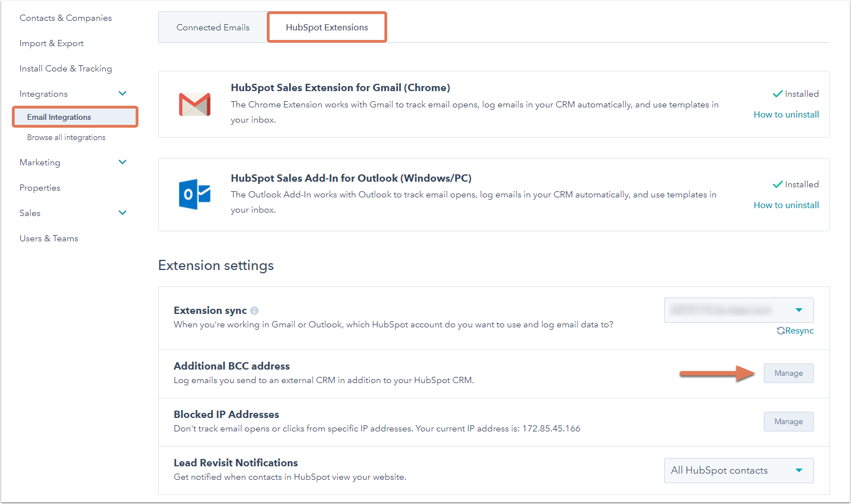Viewport: 851px width, 504px height.
Task: Open How to uninstall for Outlook add-in
Action: (786, 205)
